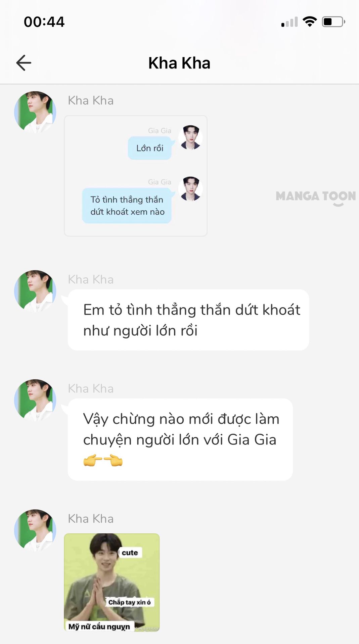Open the quoted chat screenshot image
This screenshot has height=644, width=359.
coord(136,176)
